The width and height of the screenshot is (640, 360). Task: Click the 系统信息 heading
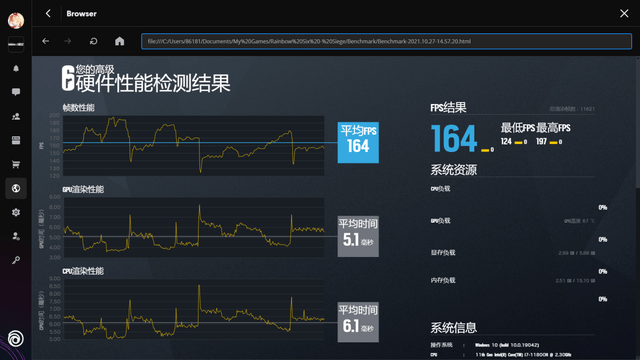(453, 327)
